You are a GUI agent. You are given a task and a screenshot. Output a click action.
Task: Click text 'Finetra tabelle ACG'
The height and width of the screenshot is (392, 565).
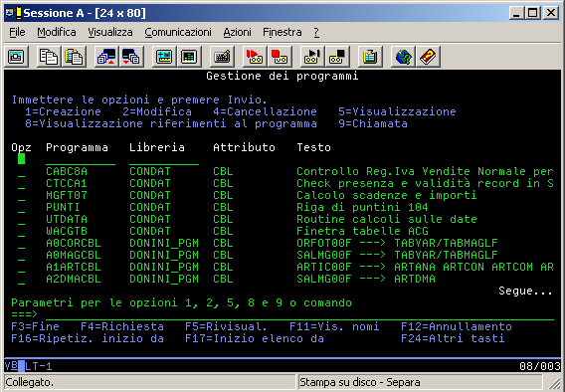[362, 231]
